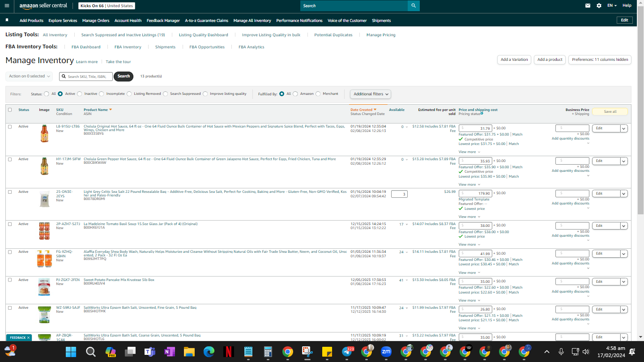The height and width of the screenshot is (362, 644).
Task: Open the Action on 0 selected dropdown
Action: [x=29, y=76]
